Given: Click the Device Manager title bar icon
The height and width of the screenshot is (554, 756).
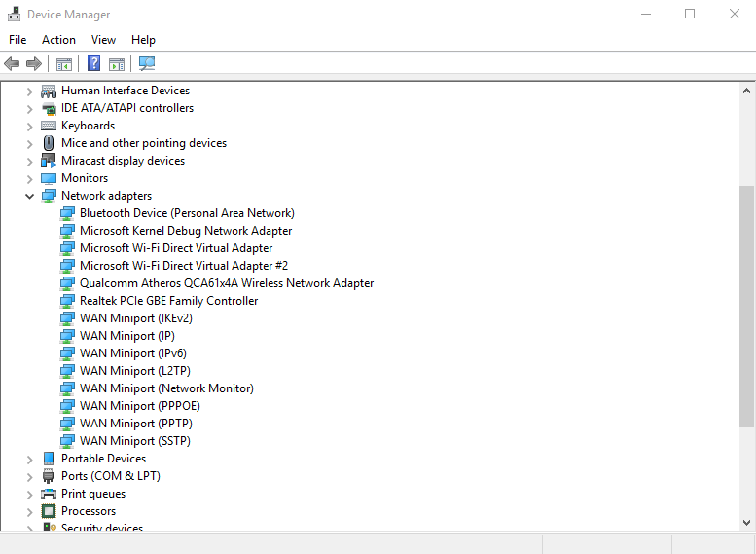Looking at the screenshot, I should click(x=14, y=14).
